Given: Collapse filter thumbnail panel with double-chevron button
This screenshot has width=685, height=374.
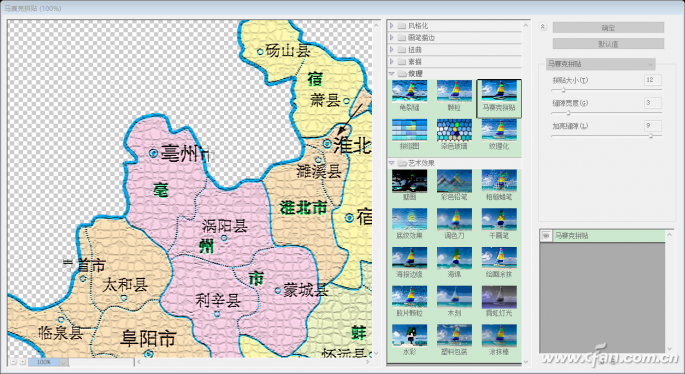Looking at the screenshot, I should point(543,27).
